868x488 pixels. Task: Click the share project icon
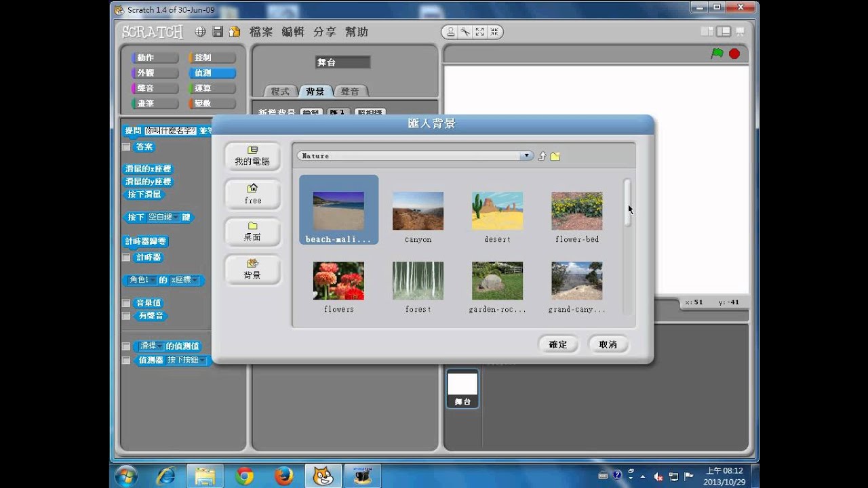tap(235, 32)
